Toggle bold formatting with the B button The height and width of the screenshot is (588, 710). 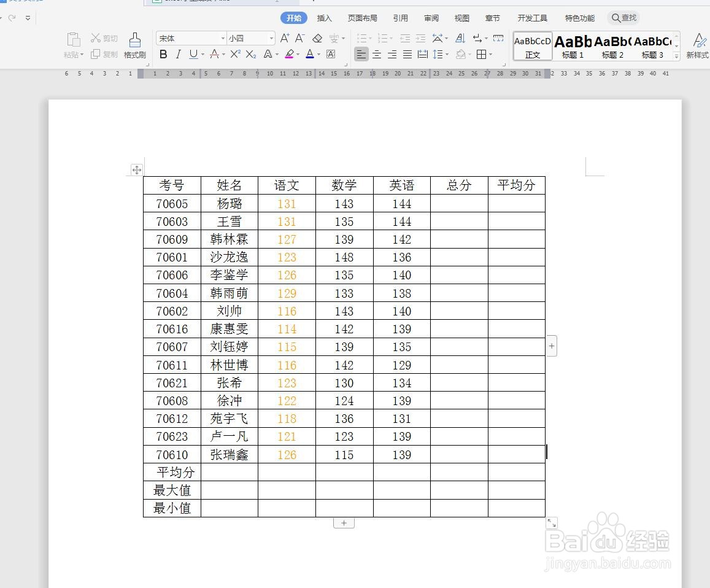(163, 55)
